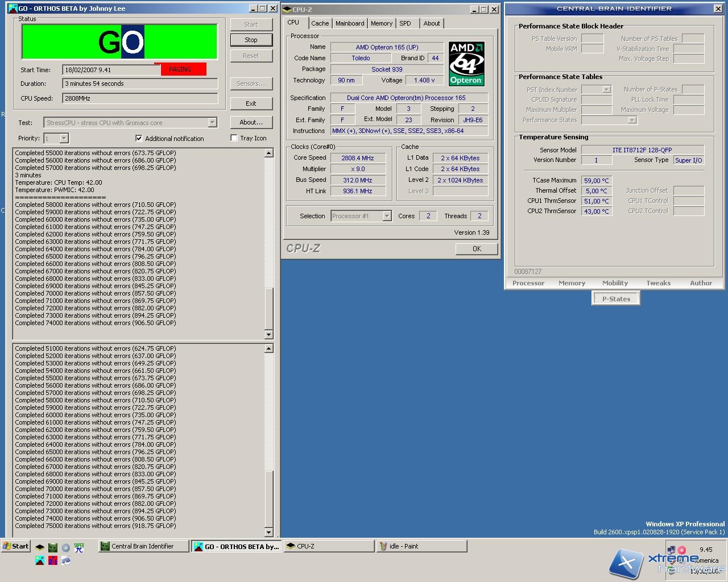The width and height of the screenshot is (728, 582).
Task: Click the OK button in CPU-Z
Action: tap(477, 249)
